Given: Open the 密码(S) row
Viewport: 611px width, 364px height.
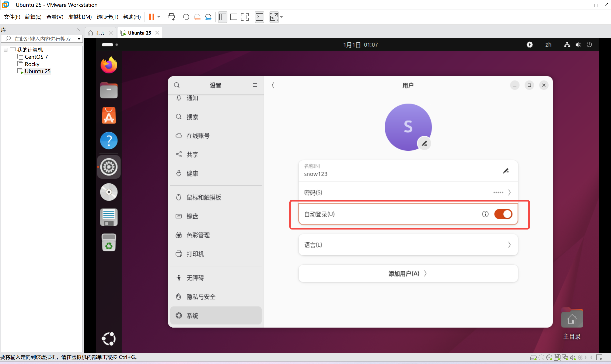Looking at the screenshot, I should coord(408,193).
